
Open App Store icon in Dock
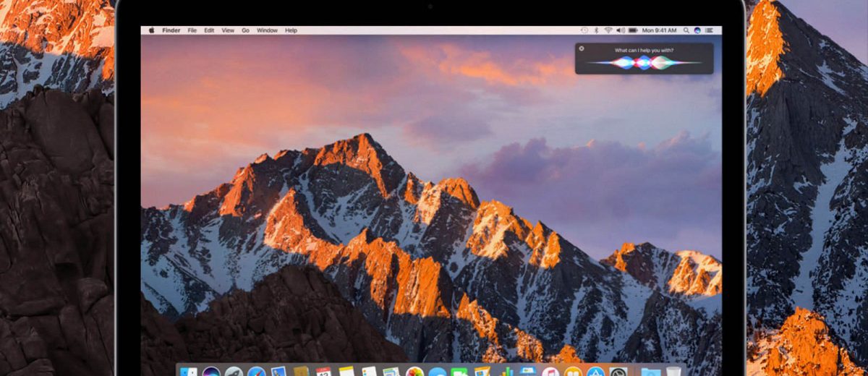click(x=595, y=372)
